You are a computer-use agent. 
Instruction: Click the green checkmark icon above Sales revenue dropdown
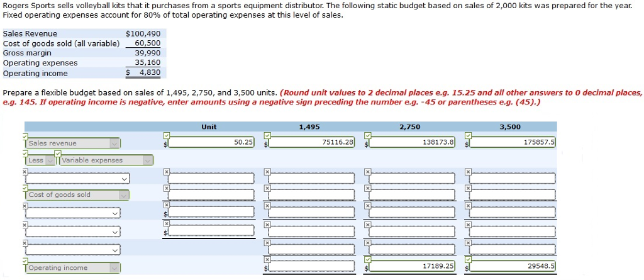point(25,136)
